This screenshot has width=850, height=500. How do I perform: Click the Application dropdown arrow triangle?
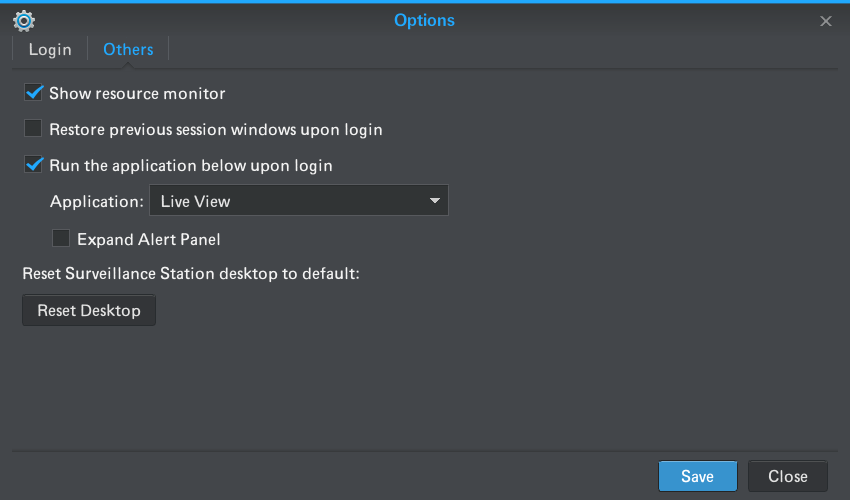pos(434,201)
